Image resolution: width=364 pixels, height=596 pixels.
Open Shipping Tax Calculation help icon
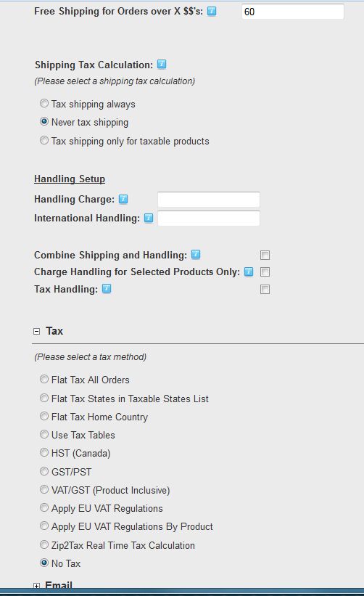coord(162,64)
